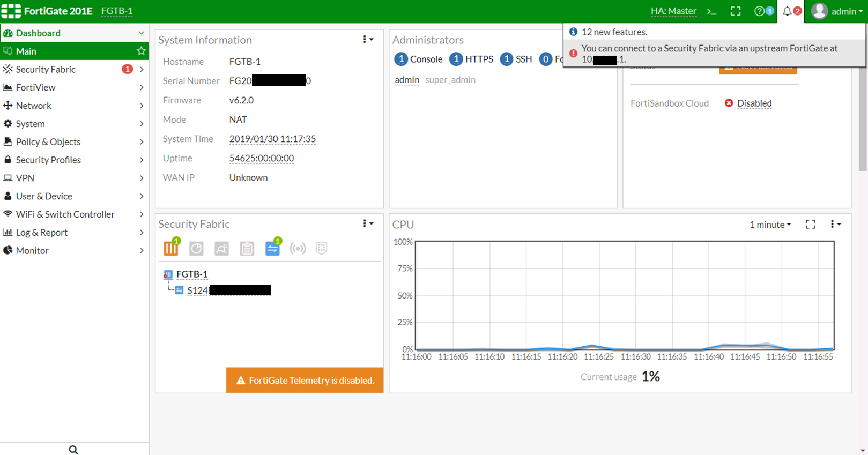Expand the VPN menu chevron

tap(142, 178)
